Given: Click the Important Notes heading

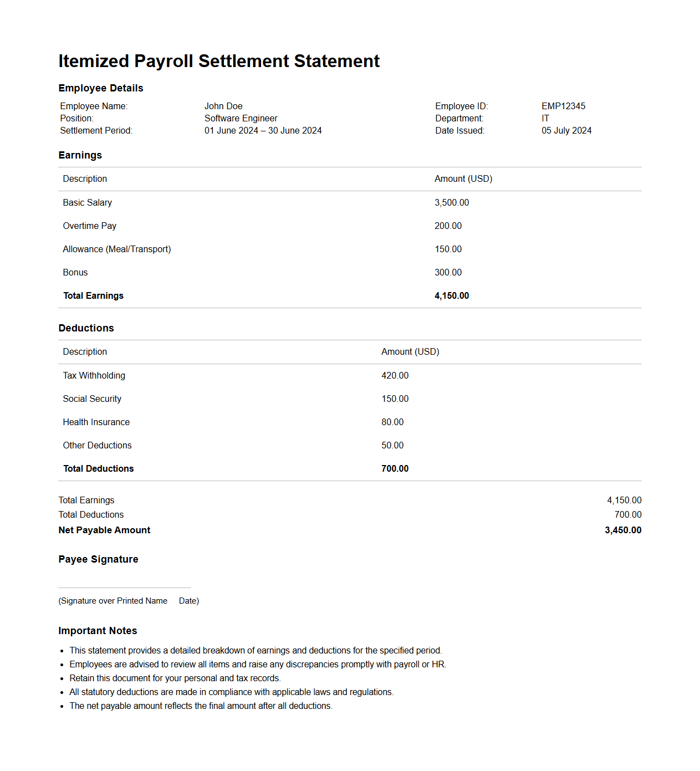Looking at the screenshot, I should pyautogui.click(x=98, y=631).
